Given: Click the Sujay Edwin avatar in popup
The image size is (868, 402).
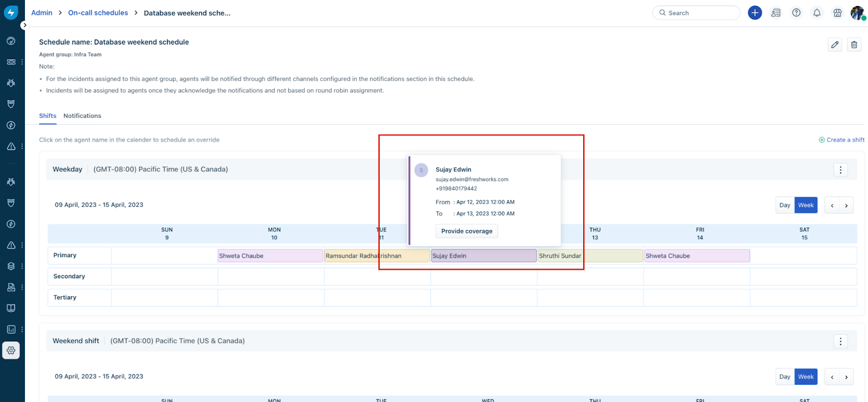Looking at the screenshot, I should pyautogui.click(x=421, y=170).
